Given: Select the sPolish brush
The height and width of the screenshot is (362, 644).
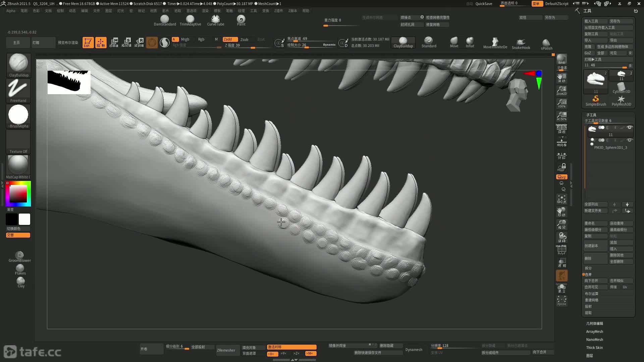Looking at the screenshot, I should click(x=546, y=45).
